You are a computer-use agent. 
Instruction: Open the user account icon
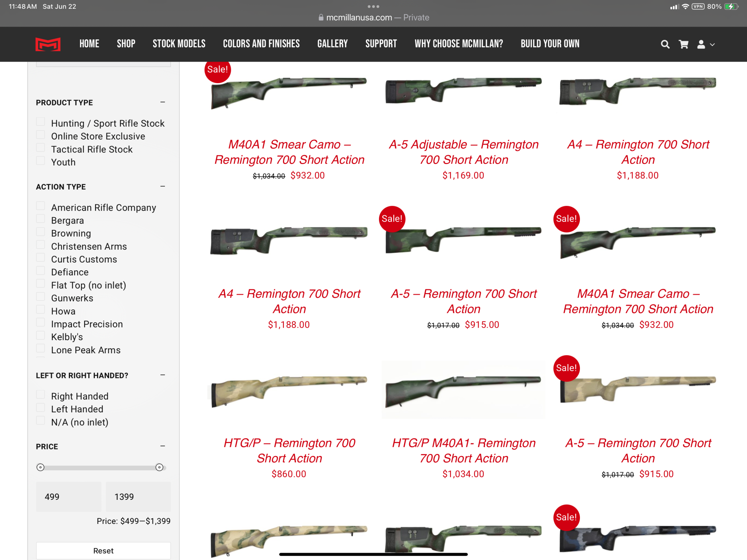click(x=701, y=44)
